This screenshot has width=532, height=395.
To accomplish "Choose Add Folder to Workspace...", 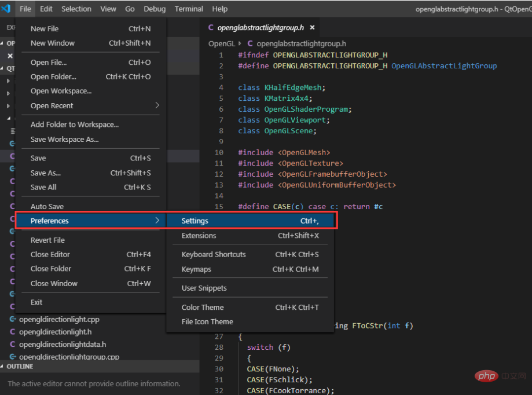I will pos(90,125).
